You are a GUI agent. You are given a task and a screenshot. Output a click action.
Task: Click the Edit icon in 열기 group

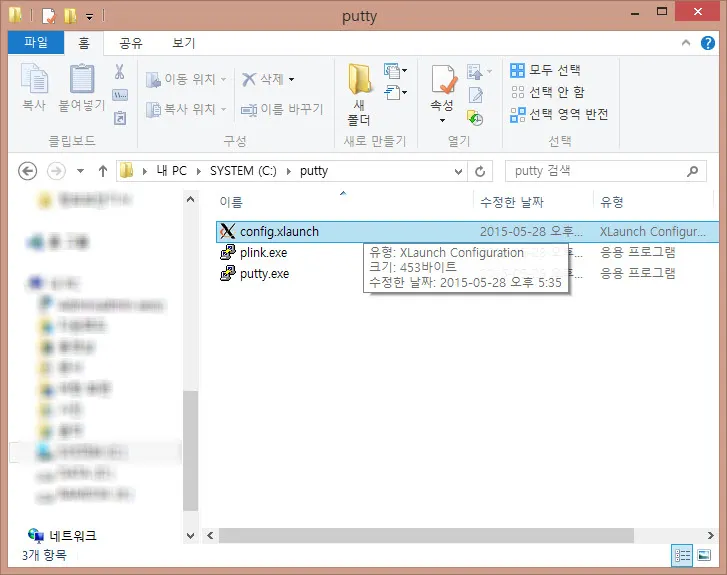(476, 95)
